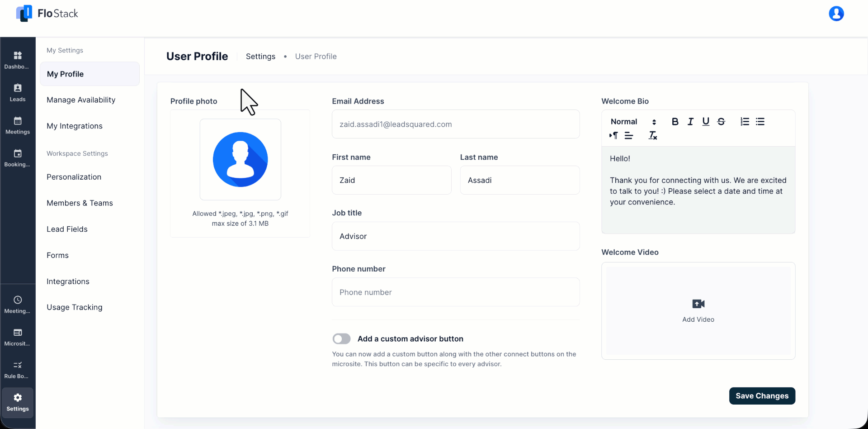Click the Job title field
This screenshot has width=868, height=429.
click(456, 236)
